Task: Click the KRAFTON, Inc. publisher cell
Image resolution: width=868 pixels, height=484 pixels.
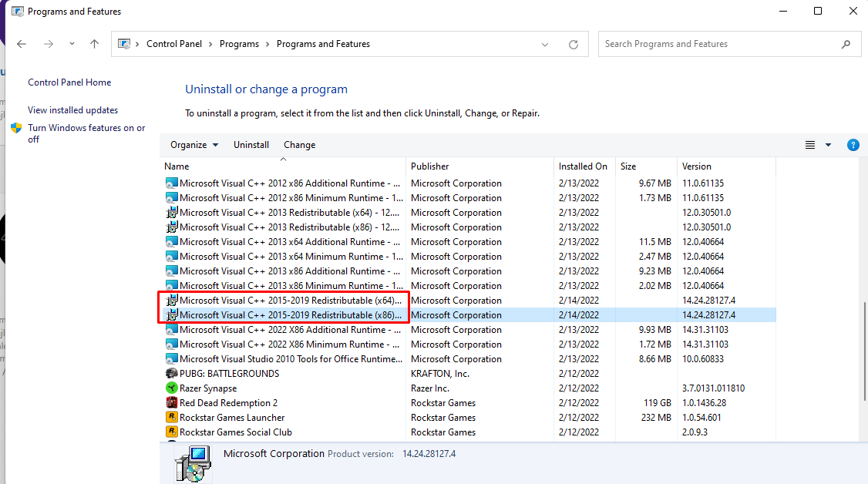Action: 440,374
